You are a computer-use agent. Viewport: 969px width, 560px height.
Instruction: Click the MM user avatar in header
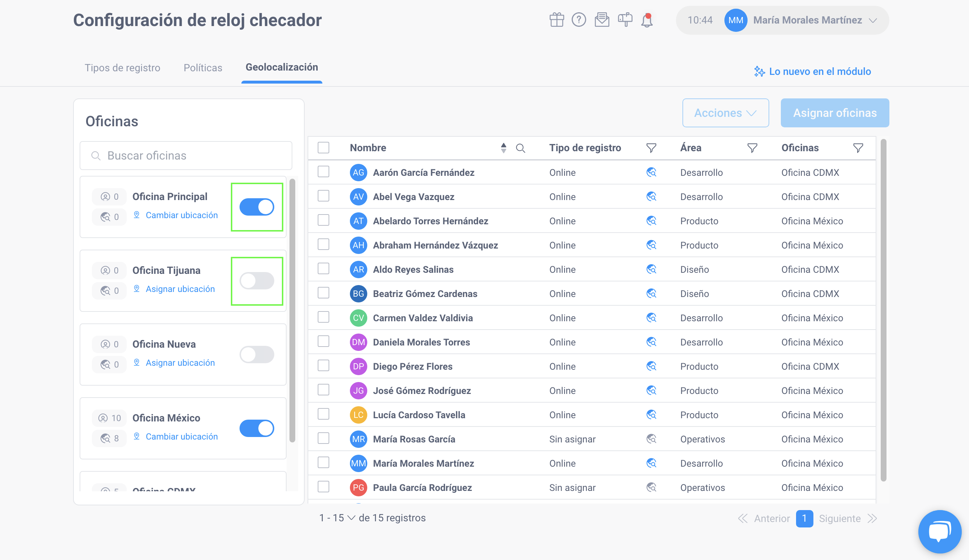tap(736, 20)
